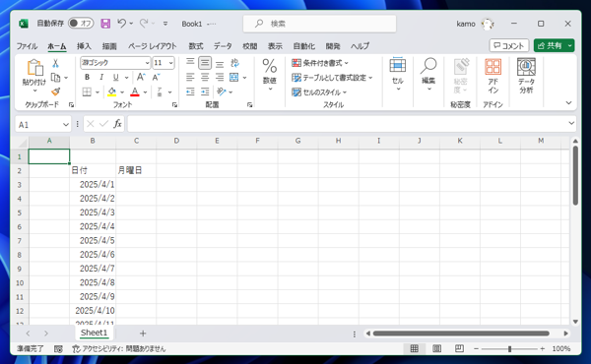
Task: Click the macro record icon in status bar
Action: [58, 349]
